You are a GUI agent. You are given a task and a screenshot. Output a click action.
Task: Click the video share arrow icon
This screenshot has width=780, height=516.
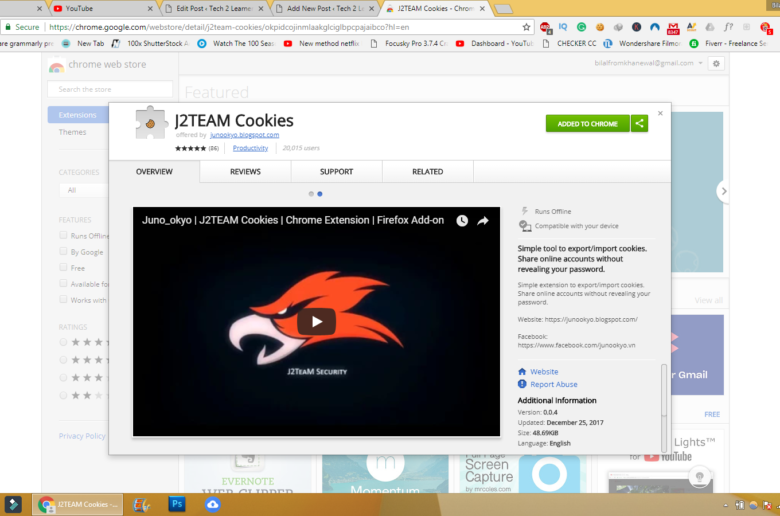point(483,220)
